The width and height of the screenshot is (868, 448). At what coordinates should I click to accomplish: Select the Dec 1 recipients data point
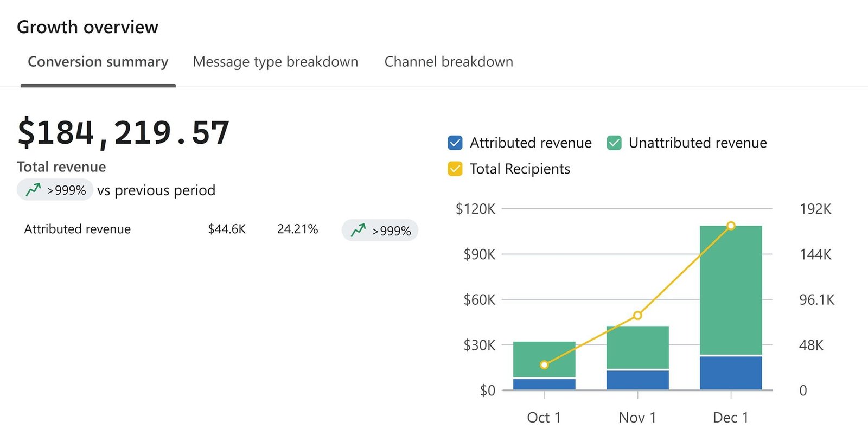[x=731, y=226]
